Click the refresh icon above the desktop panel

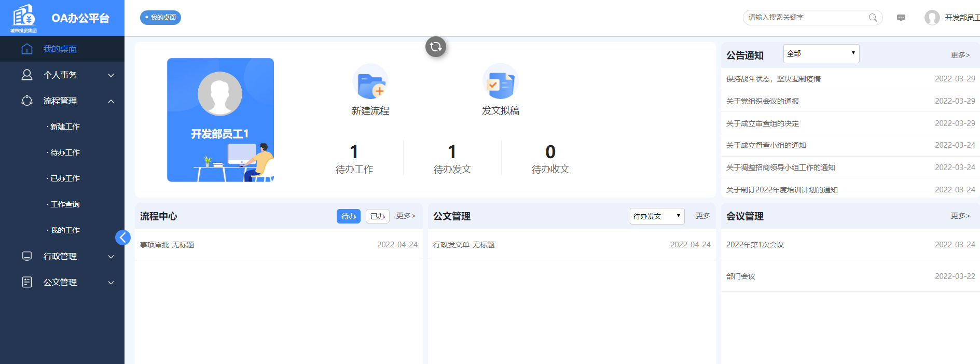436,47
